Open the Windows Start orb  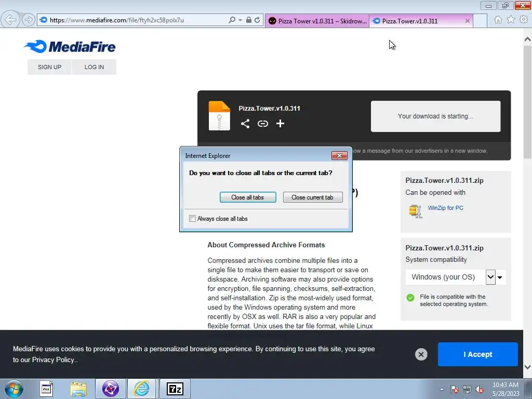point(14,389)
